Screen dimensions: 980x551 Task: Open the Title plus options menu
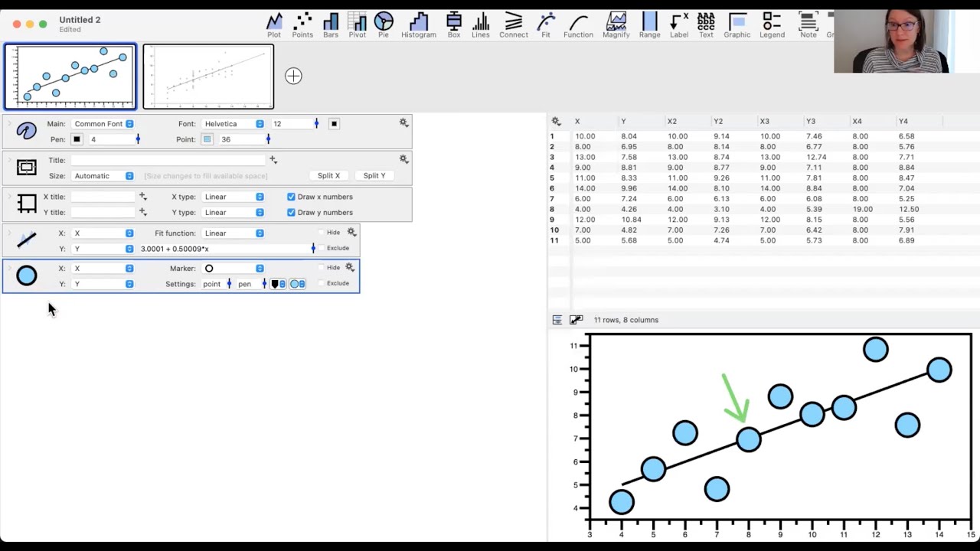coord(273,160)
